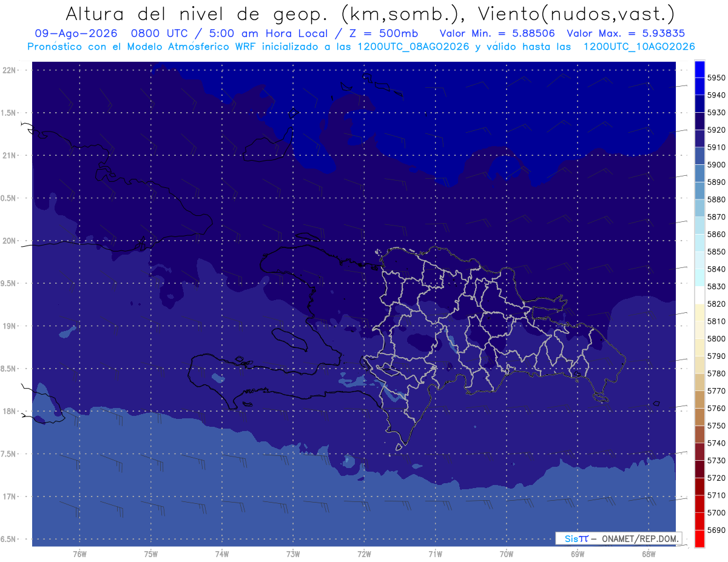Click the '0.5N' latitude label
The height and width of the screenshot is (562, 728).
(9, 198)
